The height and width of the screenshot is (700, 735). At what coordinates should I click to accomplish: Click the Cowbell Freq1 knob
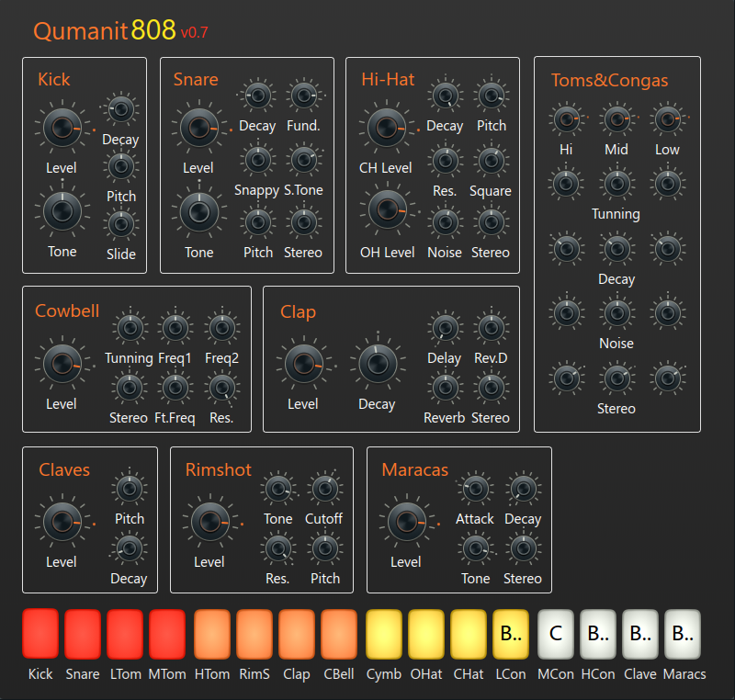[x=175, y=328]
